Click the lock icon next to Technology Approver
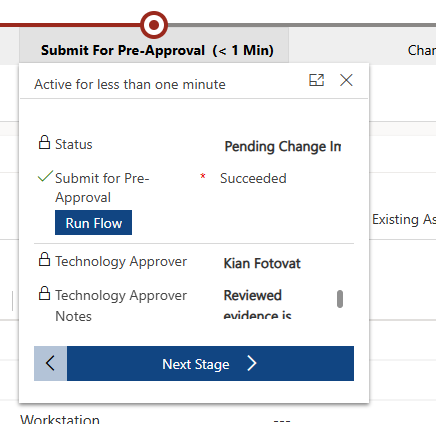This screenshot has width=436, height=424. (x=44, y=259)
